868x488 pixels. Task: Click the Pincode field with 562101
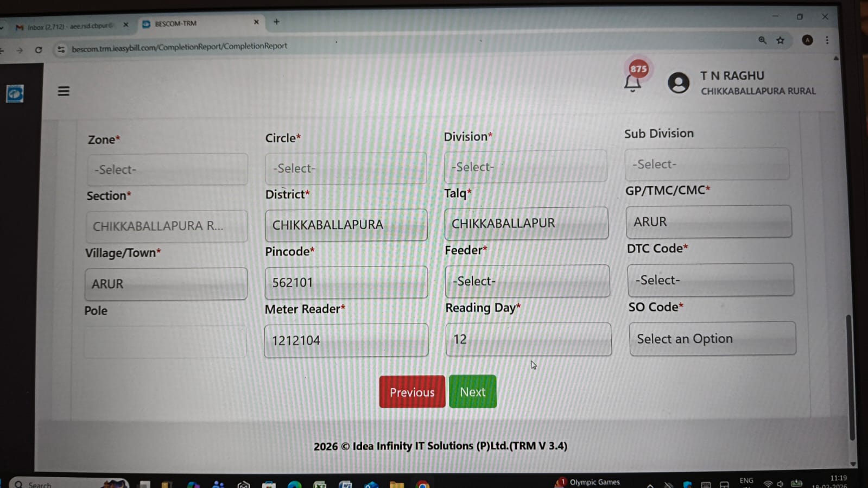[x=346, y=282]
